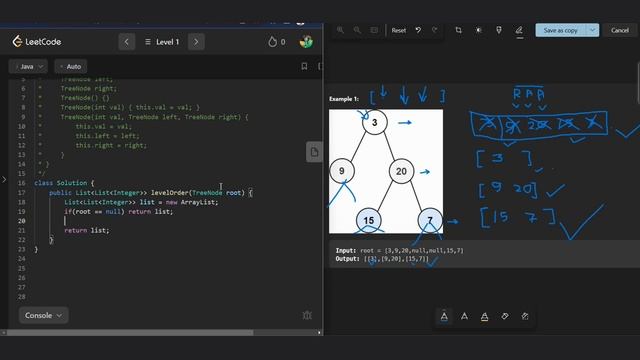Open the user avatar menu
Screen dimensions: 640x360
[x=306, y=42]
